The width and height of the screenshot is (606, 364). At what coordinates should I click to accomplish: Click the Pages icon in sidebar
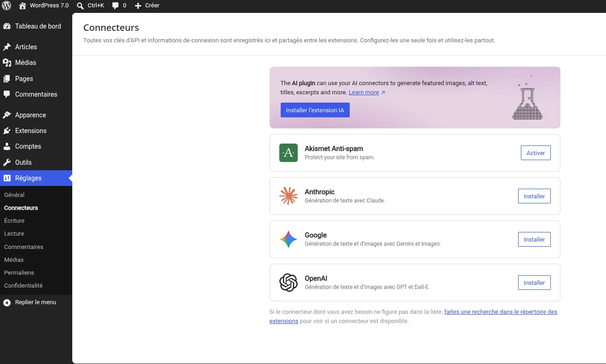point(7,79)
